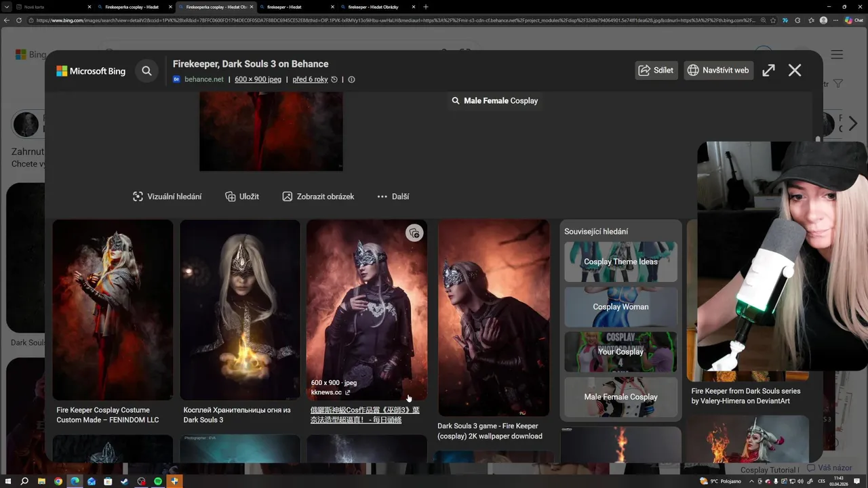Click the browser address bar URL

(x=395, y=20)
